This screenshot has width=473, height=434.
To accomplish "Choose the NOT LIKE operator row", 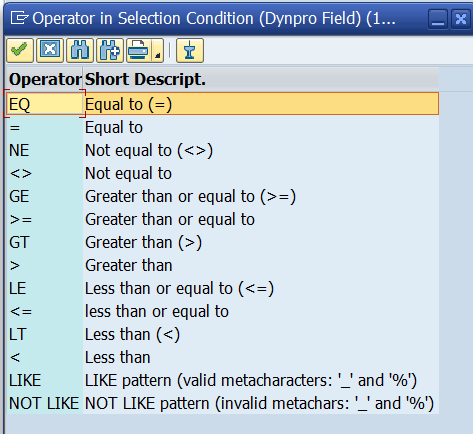I will [222, 403].
